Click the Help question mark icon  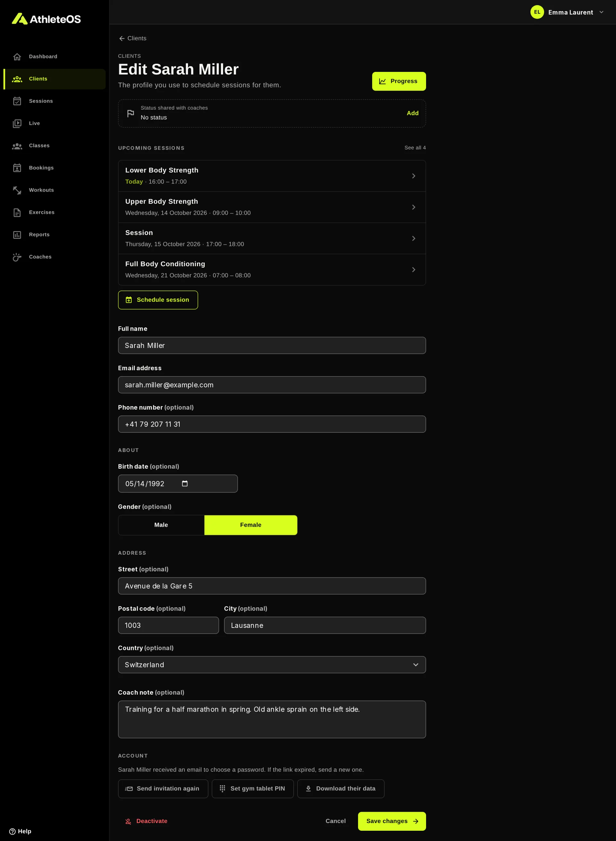pos(12,831)
